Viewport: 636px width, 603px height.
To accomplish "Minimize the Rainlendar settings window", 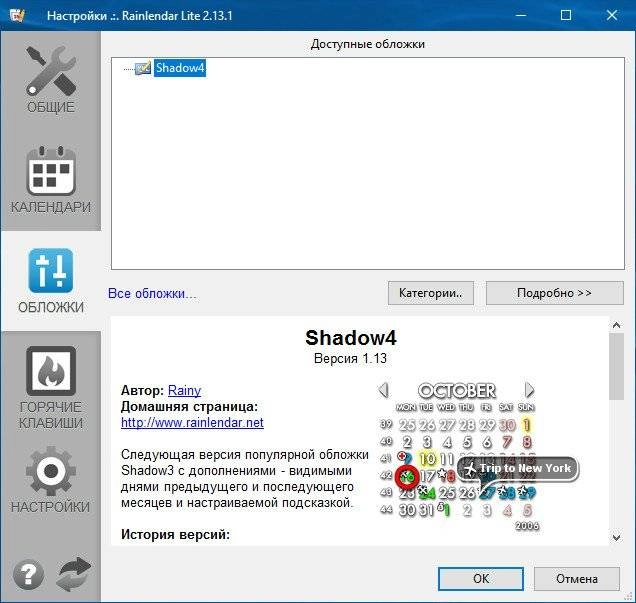I will pos(521,15).
